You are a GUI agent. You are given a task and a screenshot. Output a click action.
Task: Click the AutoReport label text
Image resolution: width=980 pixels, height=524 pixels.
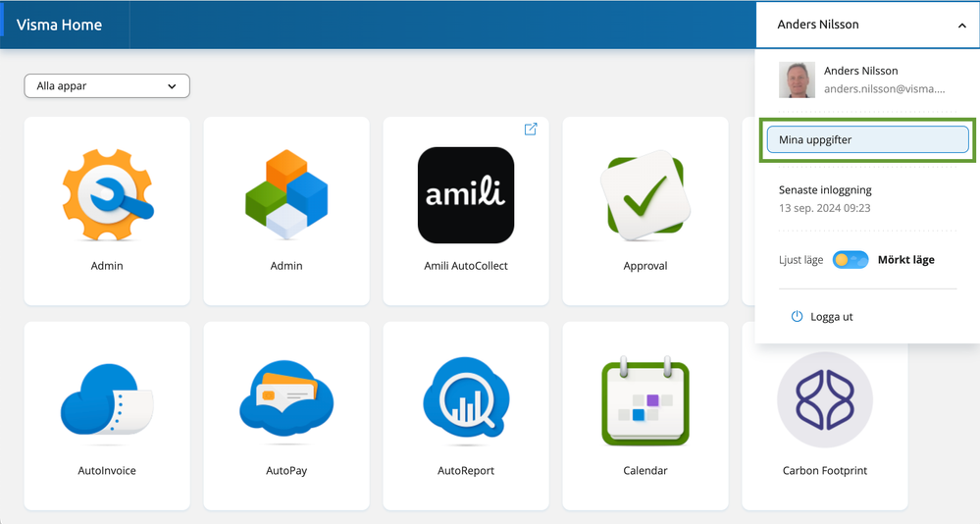pos(466,471)
